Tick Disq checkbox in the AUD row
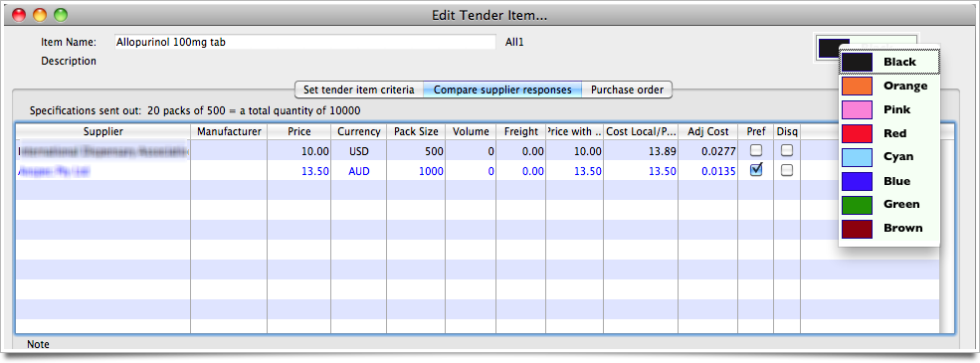Screen dimensions: 980x363 click(787, 170)
